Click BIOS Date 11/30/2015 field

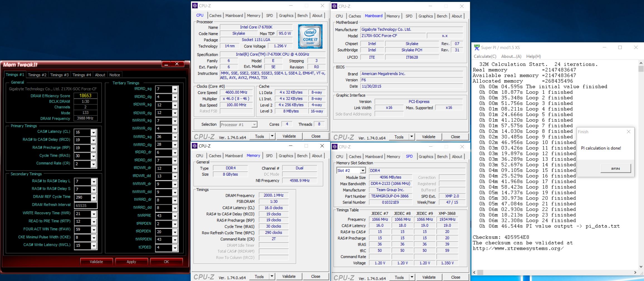point(412,86)
